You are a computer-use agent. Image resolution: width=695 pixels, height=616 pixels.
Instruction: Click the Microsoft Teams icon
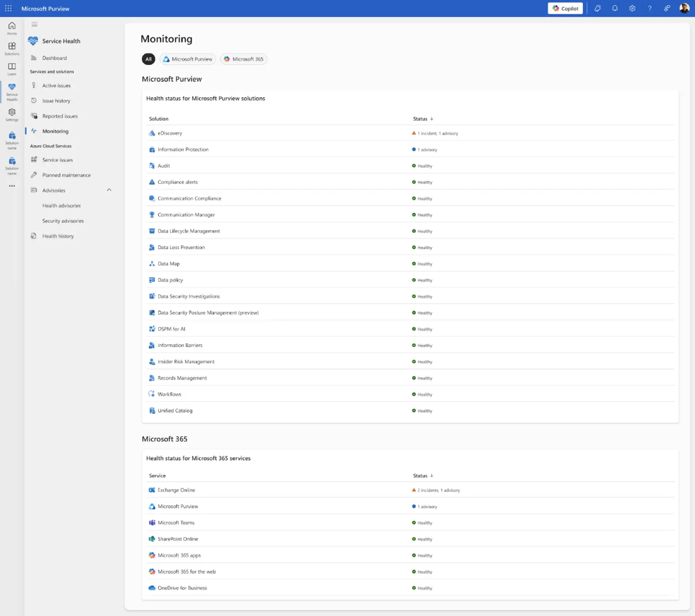152,523
